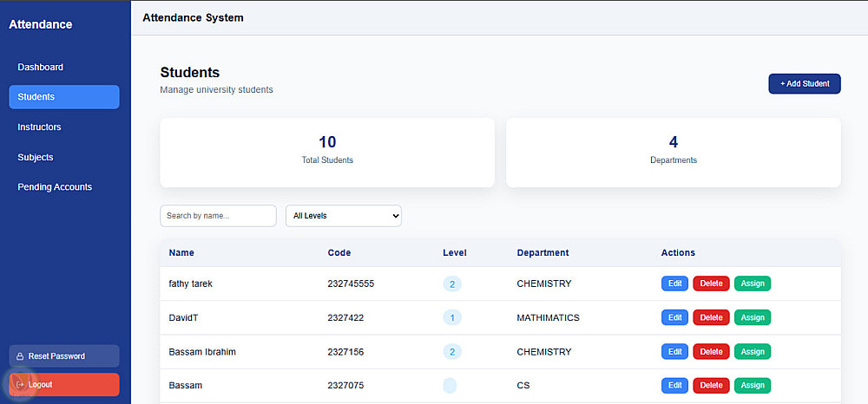The width and height of the screenshot is (868, 404).
Task: Select the Students sidebar item
Action: (x=36, y=97)
